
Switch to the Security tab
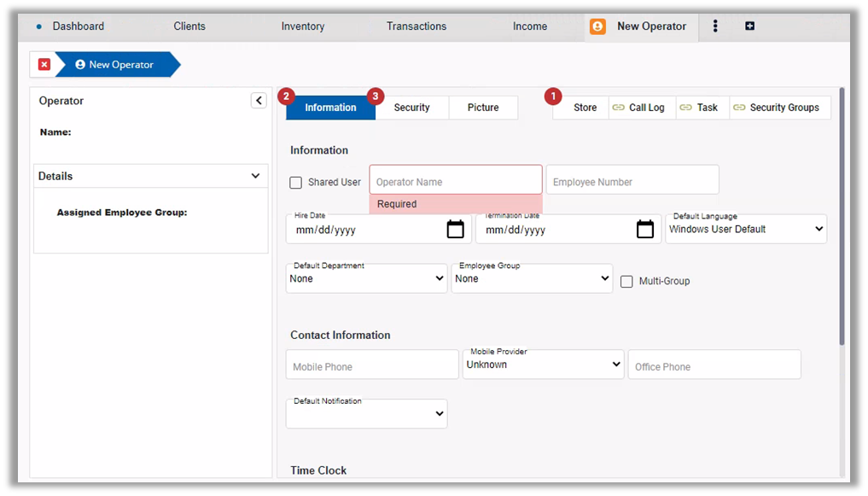pyautogui.click(x=411, y=108)
